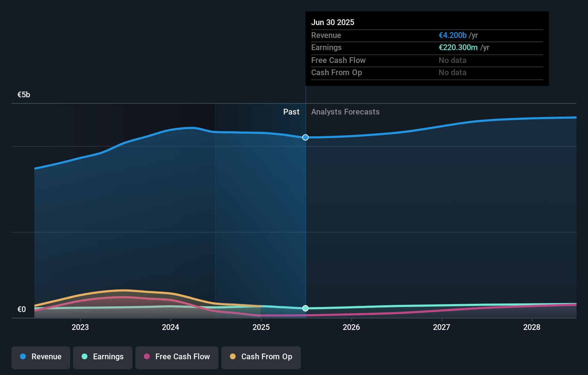Switch to the Past section of chart

point(291,112)
